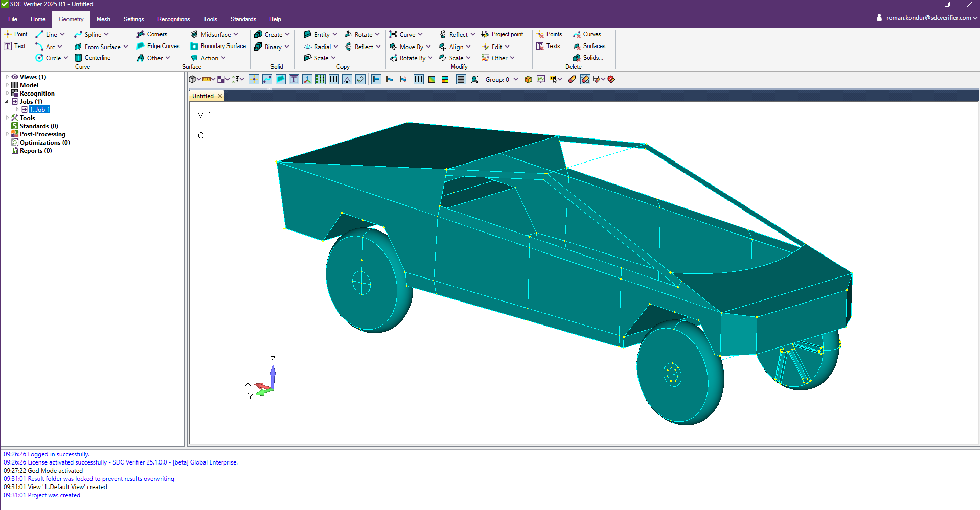
Task: Toggle curves visibility in view toolbar
Action: [x=267, y=79]
